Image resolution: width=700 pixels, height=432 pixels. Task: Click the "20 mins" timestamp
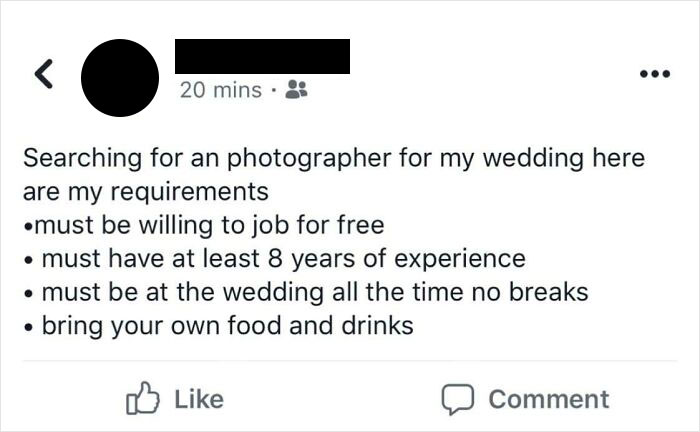click(x=219, y=90)
